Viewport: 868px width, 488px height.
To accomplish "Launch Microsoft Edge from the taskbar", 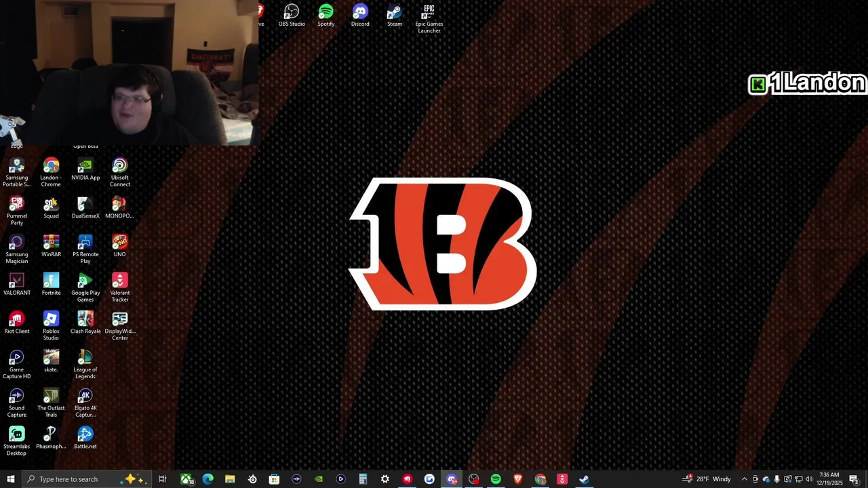I will (208, 479).
